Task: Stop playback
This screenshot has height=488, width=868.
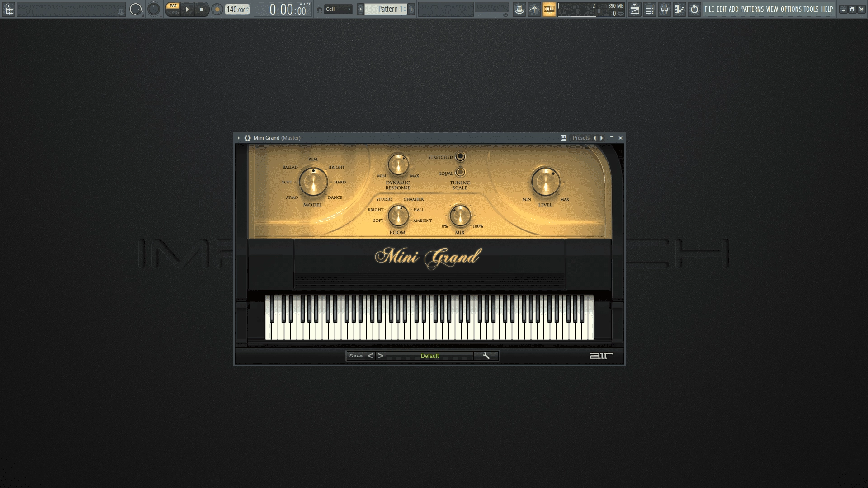Action: (202, 9)
